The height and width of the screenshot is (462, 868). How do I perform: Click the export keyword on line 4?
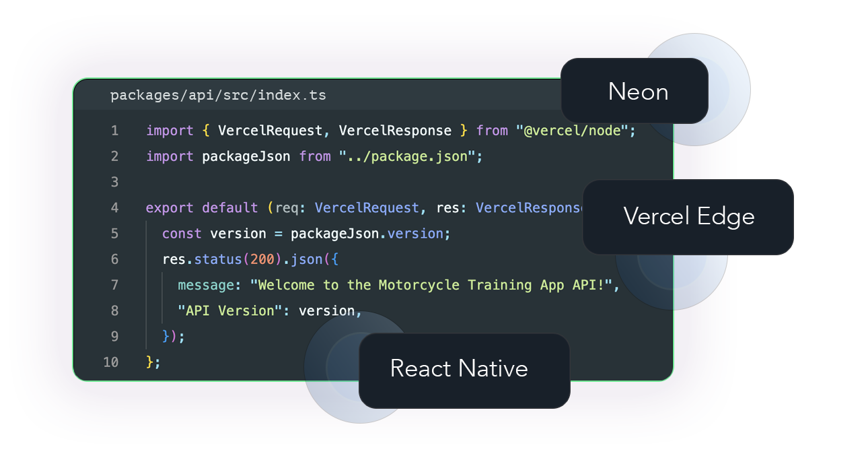(170, 207)
